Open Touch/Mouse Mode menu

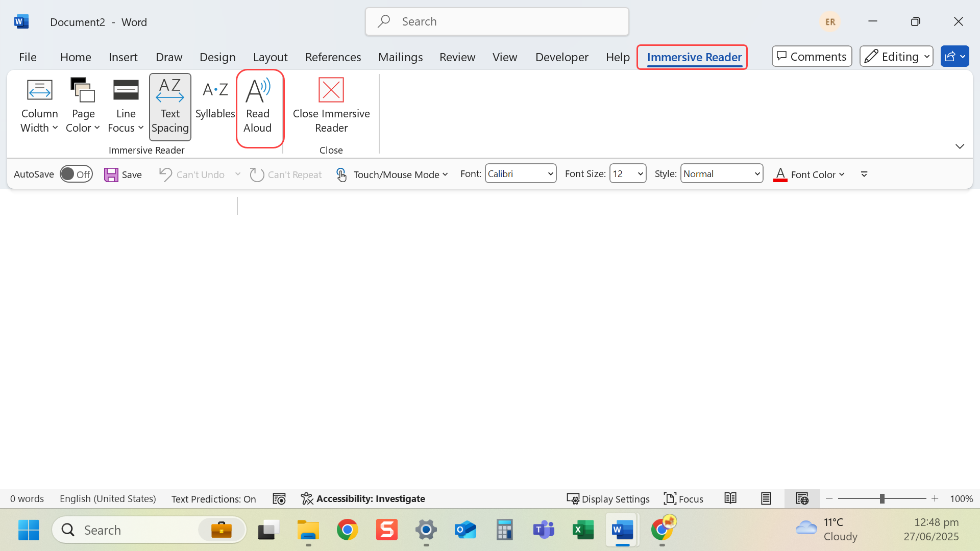pos(392,174)
